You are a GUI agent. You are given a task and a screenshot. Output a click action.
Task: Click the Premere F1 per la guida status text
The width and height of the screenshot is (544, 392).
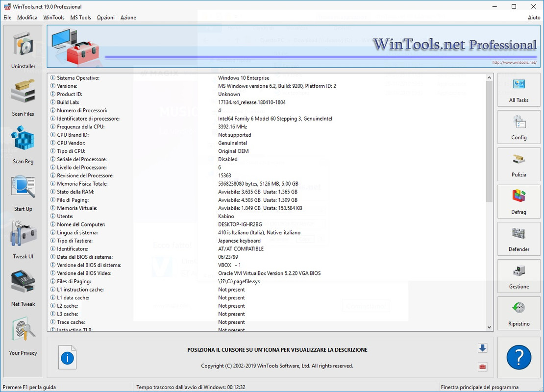(29, 387)
